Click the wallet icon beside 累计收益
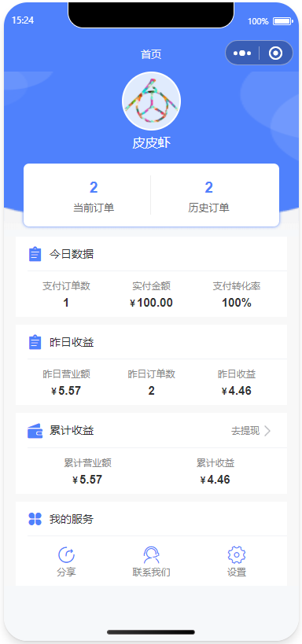This screenshot has height=644, width=302. [35, 431]
